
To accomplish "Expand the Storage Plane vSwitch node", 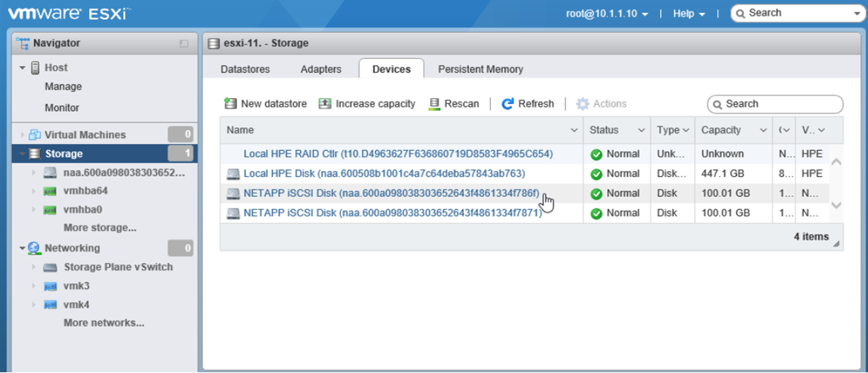I will click(x=33, y=267).
